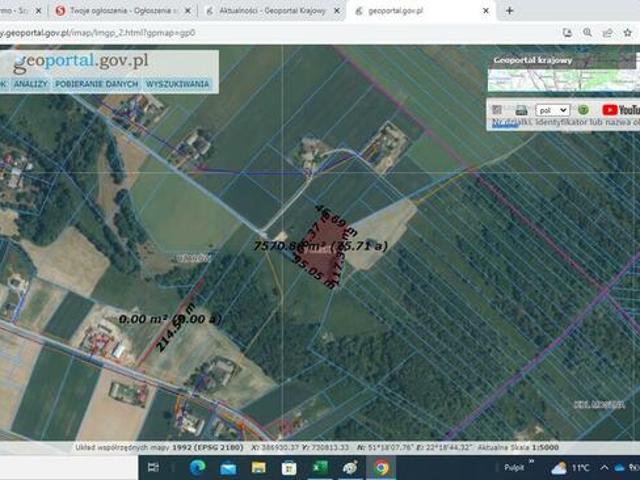This screenshot has height=480, width=640.
Task: Open Microsoft Edge from the taskbar
Action: click(x=197, y=467)
